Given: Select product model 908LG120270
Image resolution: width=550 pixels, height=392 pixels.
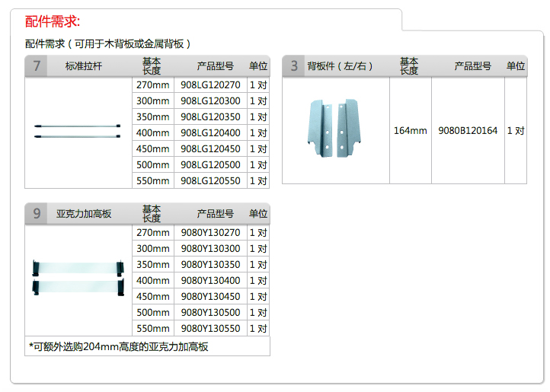Looking at the screenshot, I should tap(210, 85).
